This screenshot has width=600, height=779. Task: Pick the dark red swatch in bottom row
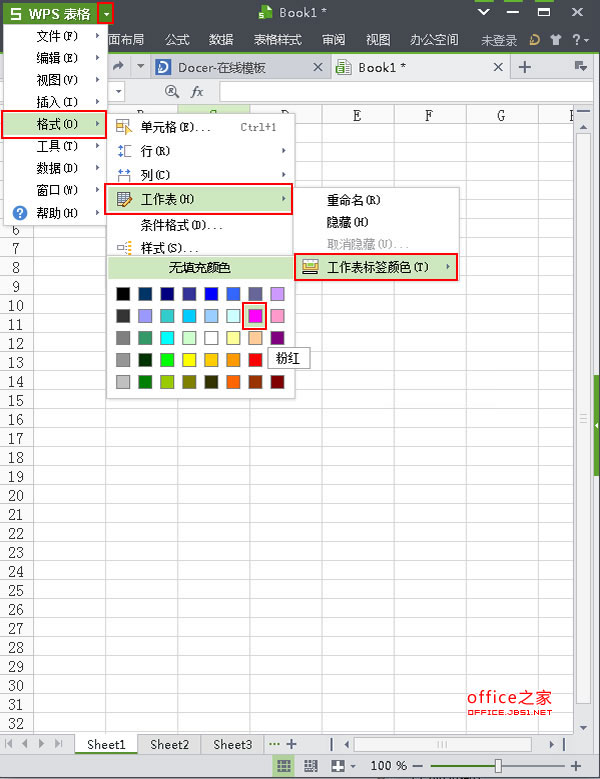point(277,382)
